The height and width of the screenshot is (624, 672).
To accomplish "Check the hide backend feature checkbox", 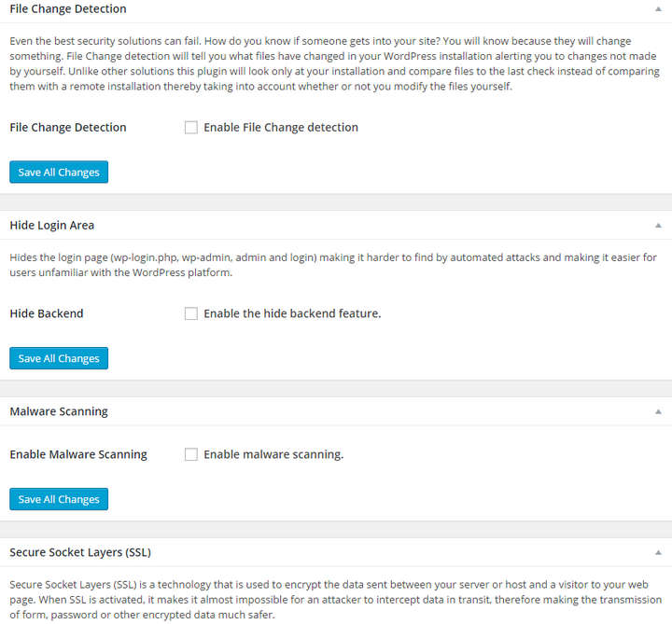I will coord(191,314).
